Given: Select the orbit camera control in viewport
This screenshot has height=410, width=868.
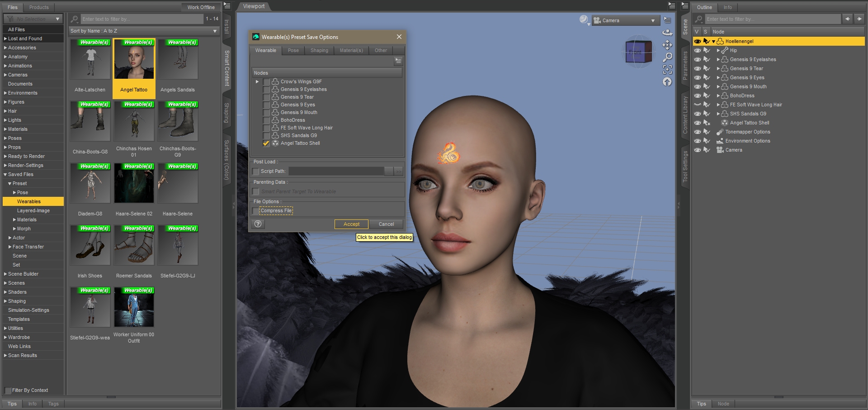Looking at the screenshot, I should (x=667, y=33).
